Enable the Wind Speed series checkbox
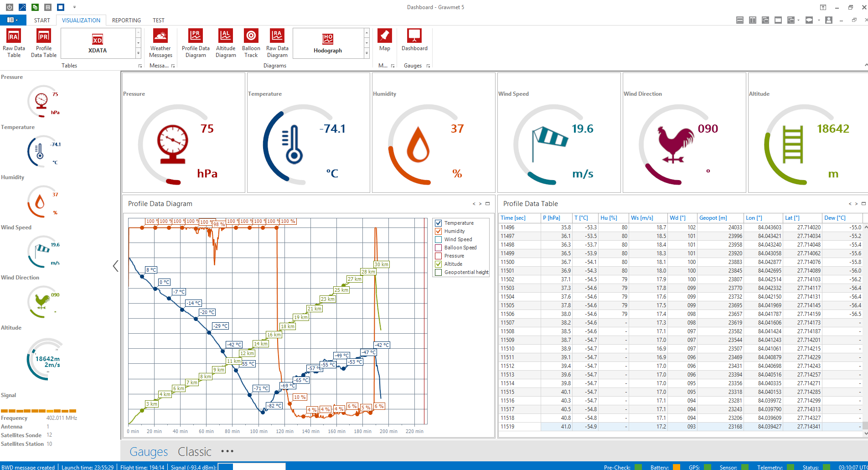This screenshot has width=868, height=470. coord(439,239)
